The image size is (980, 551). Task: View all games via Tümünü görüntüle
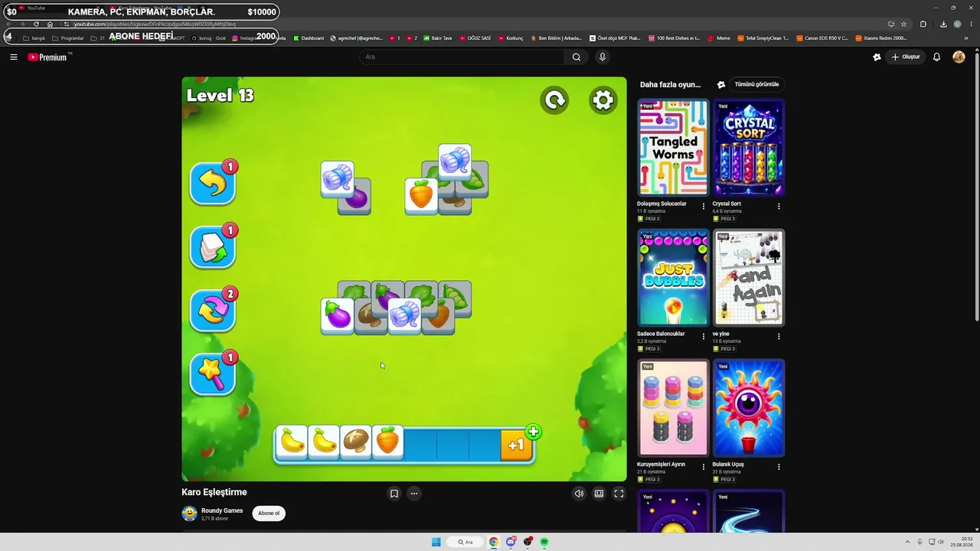coord(756,84)
